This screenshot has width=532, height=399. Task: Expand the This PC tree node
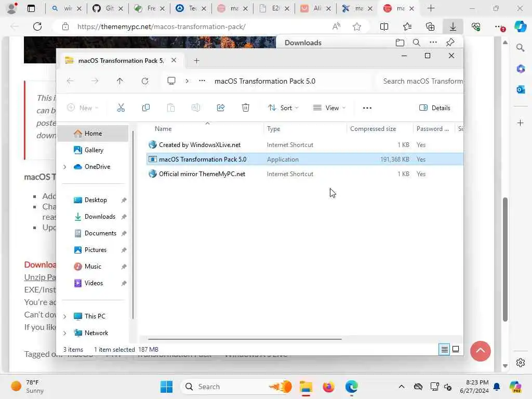[65, 316]
